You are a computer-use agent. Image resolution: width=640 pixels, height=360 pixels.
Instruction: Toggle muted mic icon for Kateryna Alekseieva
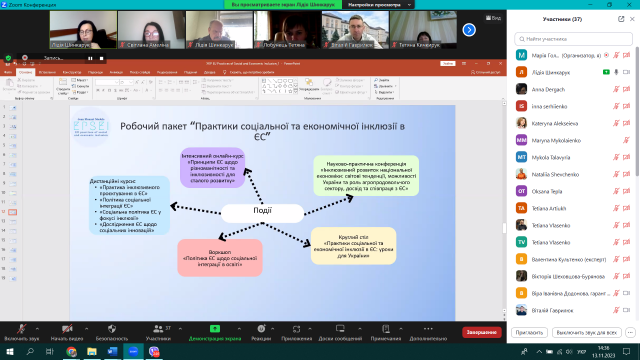(616, 123)
